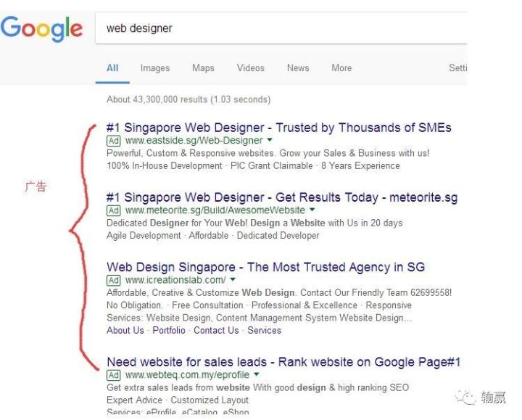Click the Ad badge next to eastside.sg URL
522x420 pixels.
coord(114,141)
